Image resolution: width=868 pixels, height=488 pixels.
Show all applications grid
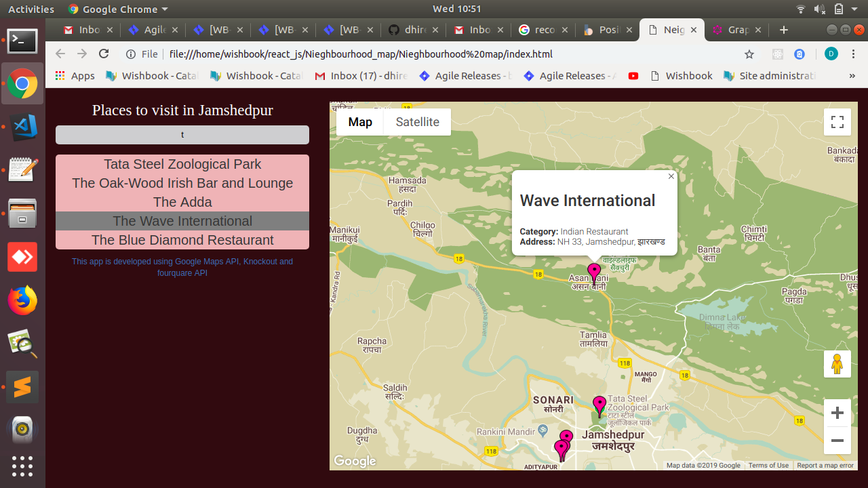click(x=22, y=466)
